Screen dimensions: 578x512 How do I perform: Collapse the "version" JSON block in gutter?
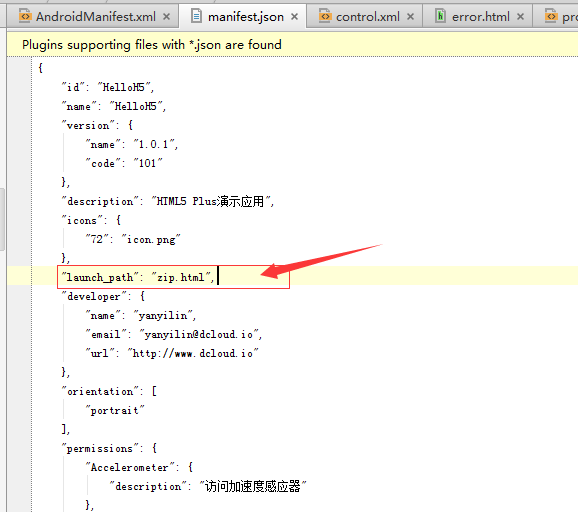(64, 154)
